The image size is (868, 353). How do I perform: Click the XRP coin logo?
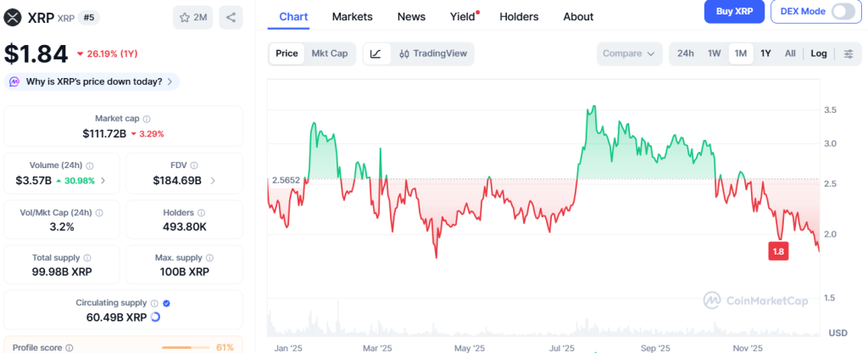pyautogui.click(x=13, y=17)
